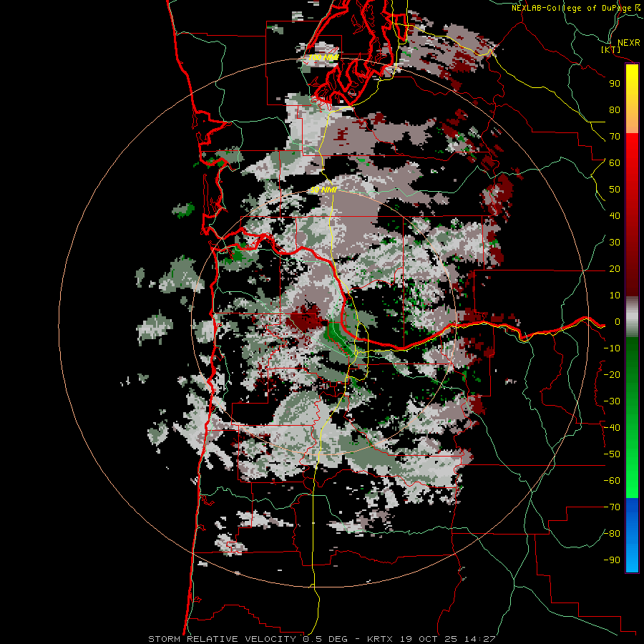Screen dimensions: 644x644
Task: Click the -20 value on the velocity scale
Action: point(612,374)
